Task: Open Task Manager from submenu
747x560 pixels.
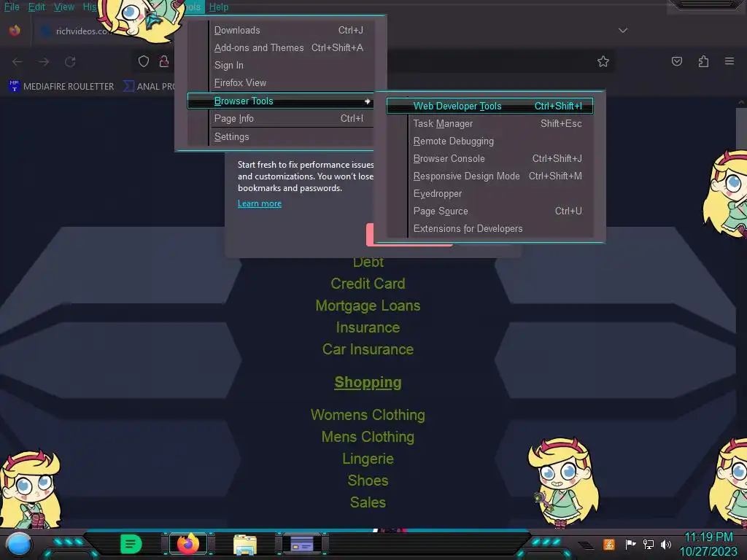Action: pyautogui.click(x=489, y=123)
